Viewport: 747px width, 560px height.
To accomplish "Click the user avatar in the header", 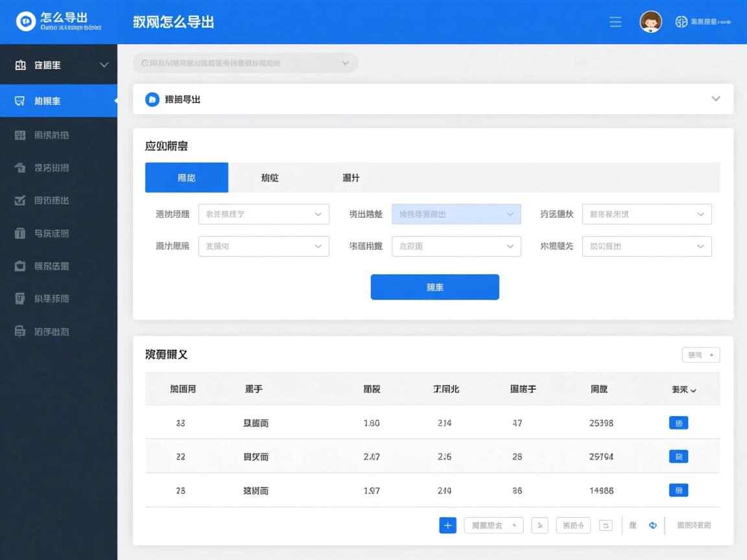I will click(650, 21).
